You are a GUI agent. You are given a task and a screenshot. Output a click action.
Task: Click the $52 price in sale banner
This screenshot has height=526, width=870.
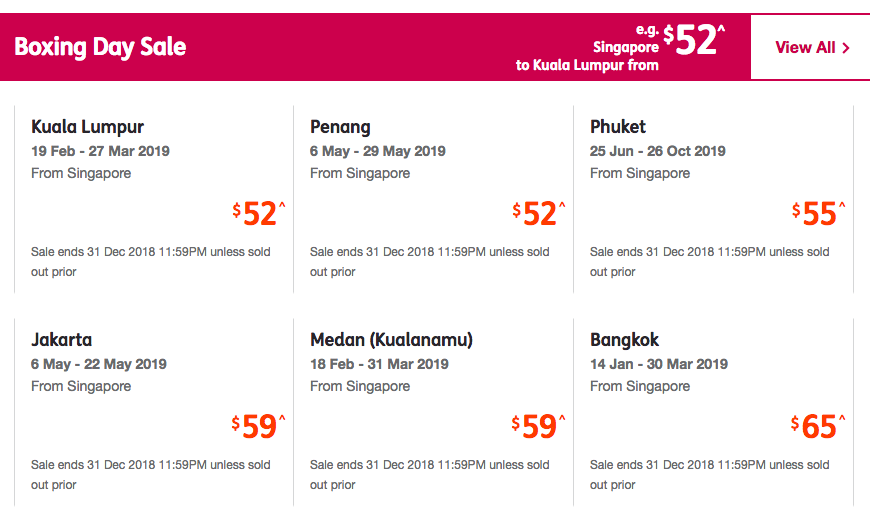tap(695, 41)
